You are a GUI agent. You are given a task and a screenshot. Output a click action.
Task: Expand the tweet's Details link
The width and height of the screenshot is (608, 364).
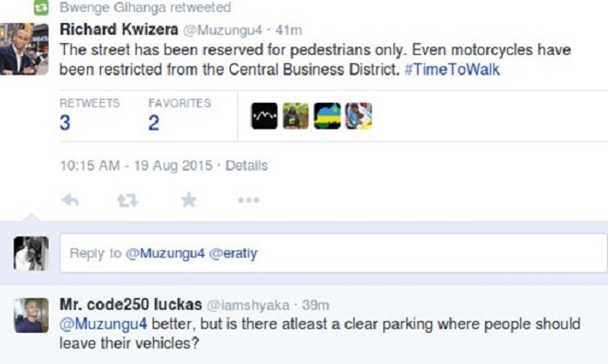tap(247, 166)
